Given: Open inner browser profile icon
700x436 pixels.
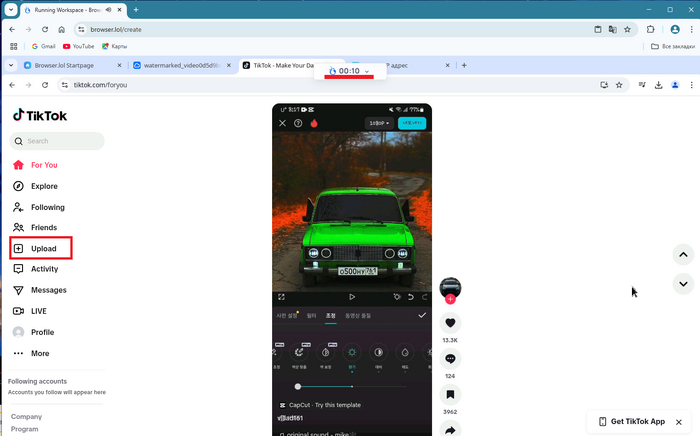Looking at the screenshot, I should pyautogui.click(x=675, y=85).
